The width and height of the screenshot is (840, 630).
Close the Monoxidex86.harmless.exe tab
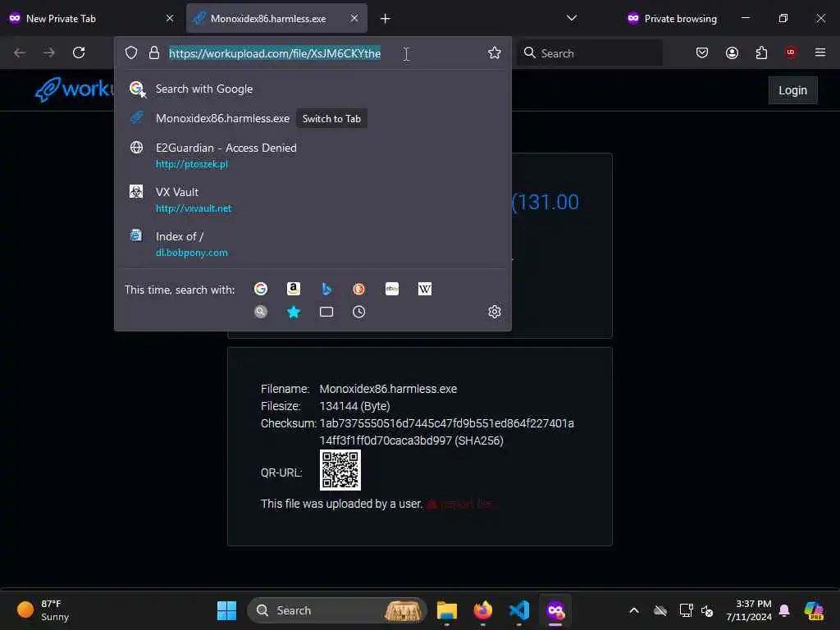354,18
